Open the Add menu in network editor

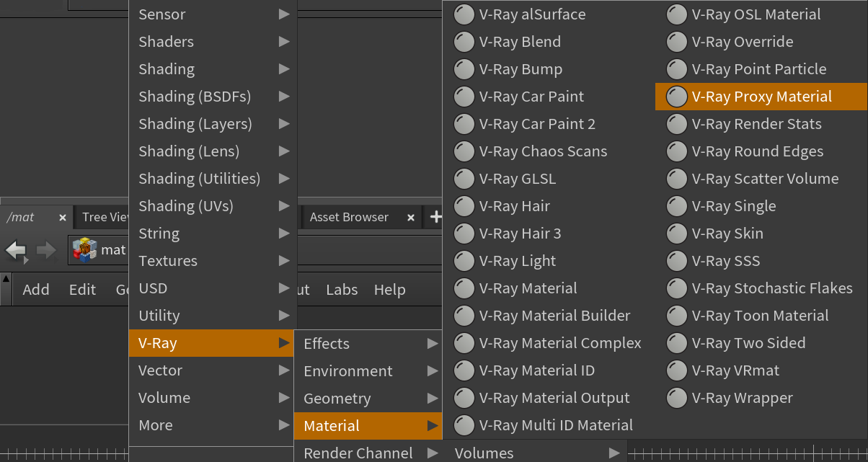(x=36, y=290)
